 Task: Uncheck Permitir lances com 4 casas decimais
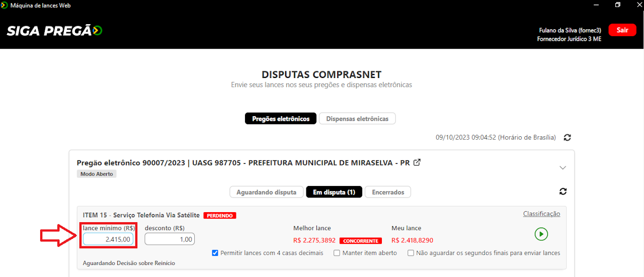(215, 253)
